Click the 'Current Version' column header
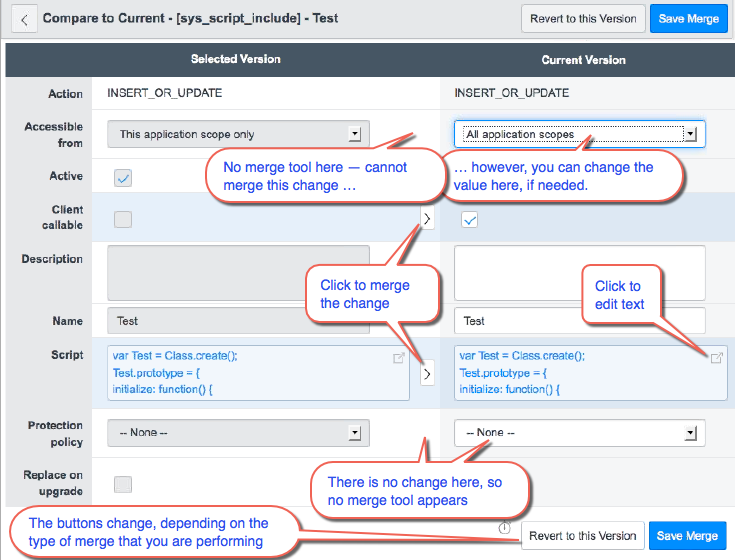The height and width of the screenshot is (560, 735). (x=584, y=60)
